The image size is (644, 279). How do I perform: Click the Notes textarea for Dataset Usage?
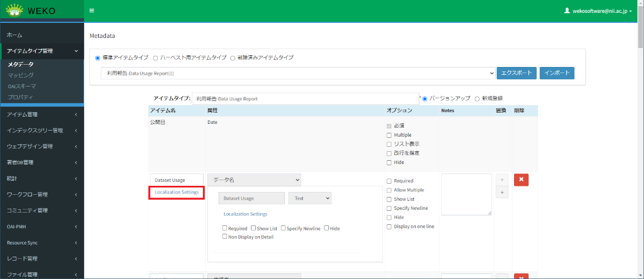coord(466,194)
